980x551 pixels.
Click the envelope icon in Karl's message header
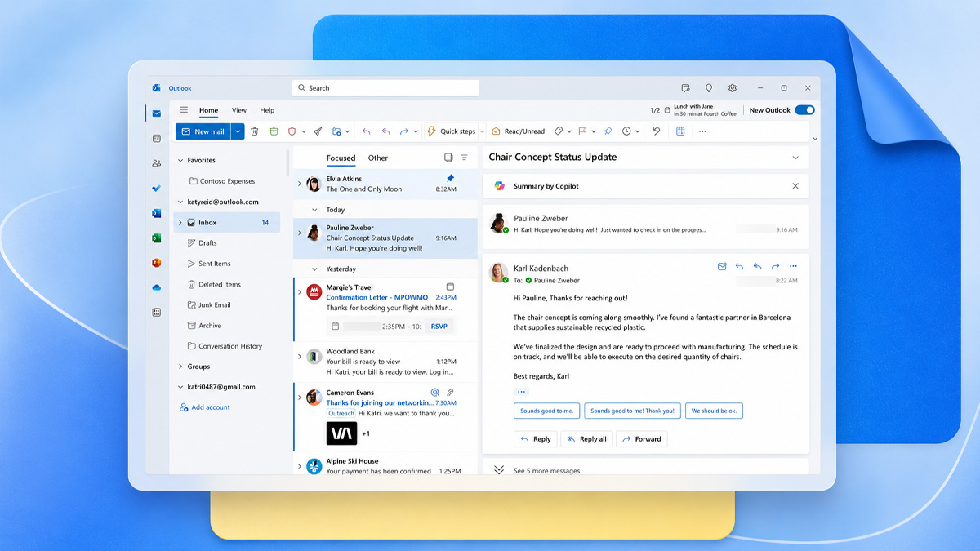(722, 267)
